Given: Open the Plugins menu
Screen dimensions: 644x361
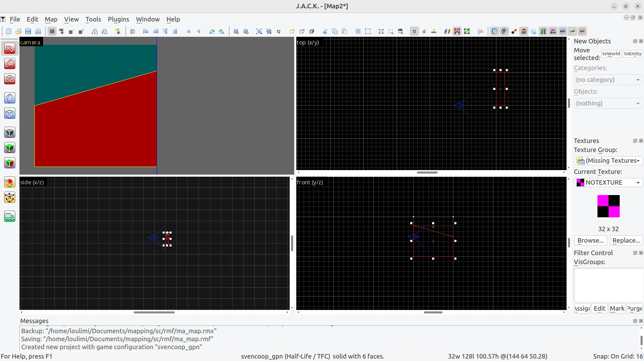Looking at the screenshot, I should (x=118, y=19).
